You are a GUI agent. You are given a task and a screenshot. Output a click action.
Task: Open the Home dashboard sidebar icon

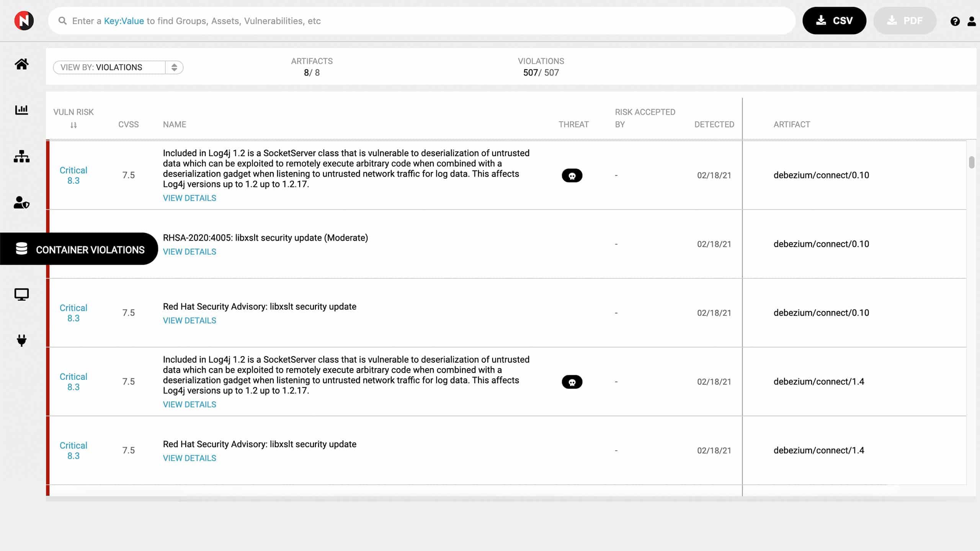(x=22, y=64)
